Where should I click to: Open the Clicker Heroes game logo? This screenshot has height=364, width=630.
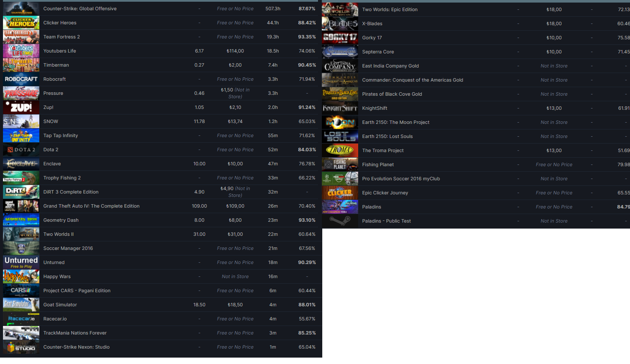(21, 23)
